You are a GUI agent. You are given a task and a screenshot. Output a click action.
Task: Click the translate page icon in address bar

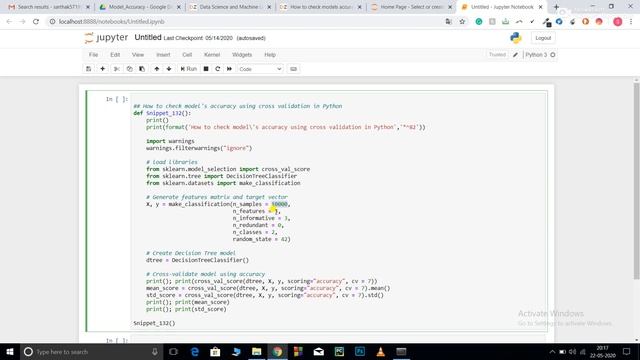click(x=449, y=22)
